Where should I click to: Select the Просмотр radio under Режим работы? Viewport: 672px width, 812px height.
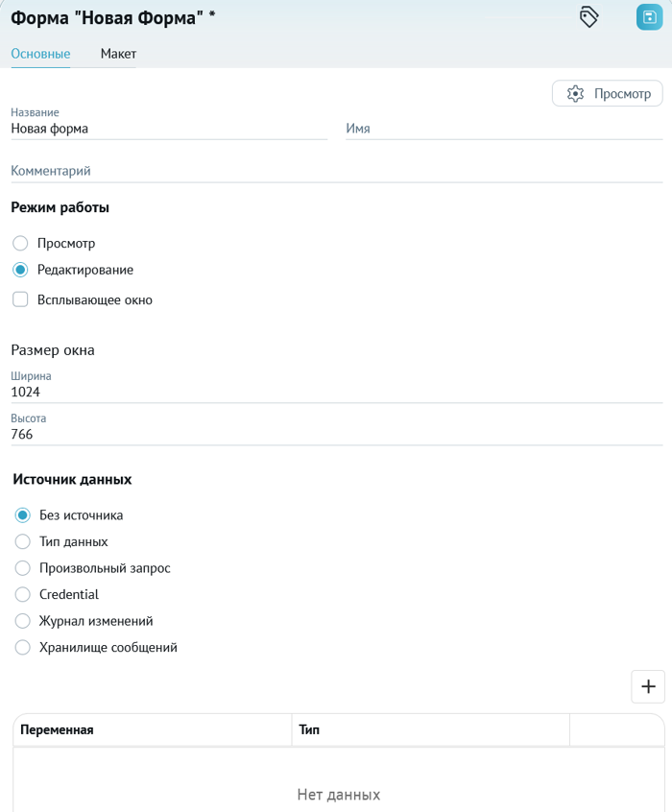click(20, 243)
